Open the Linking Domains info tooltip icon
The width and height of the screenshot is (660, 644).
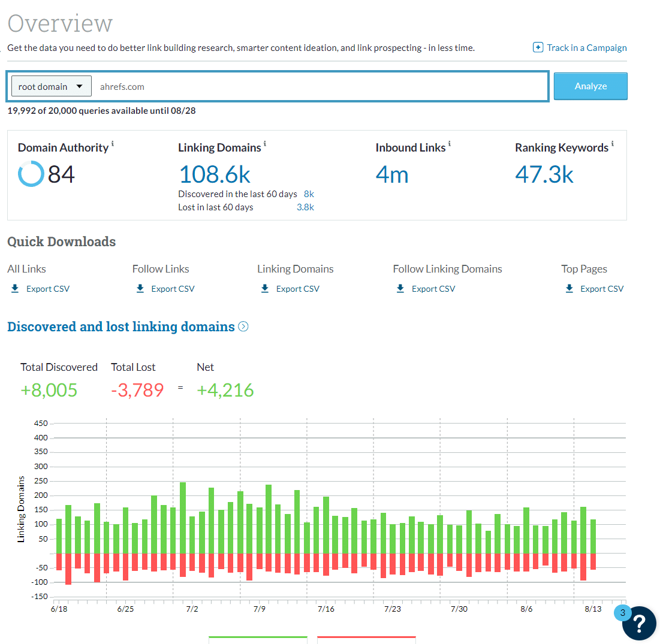click(265, 144)
